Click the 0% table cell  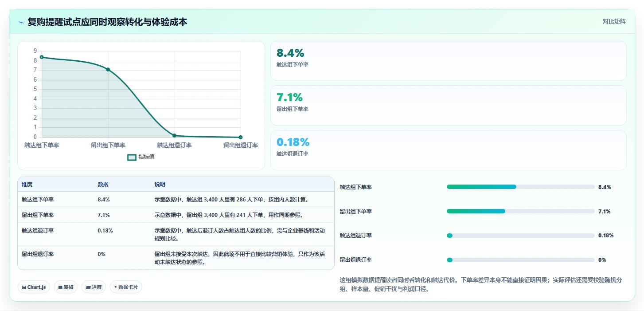[101, 254]
